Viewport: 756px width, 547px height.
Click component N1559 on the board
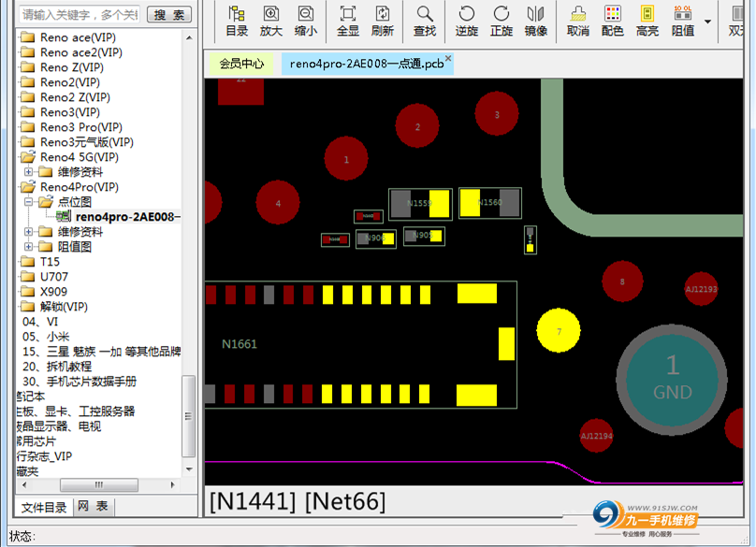pos(420,204)
